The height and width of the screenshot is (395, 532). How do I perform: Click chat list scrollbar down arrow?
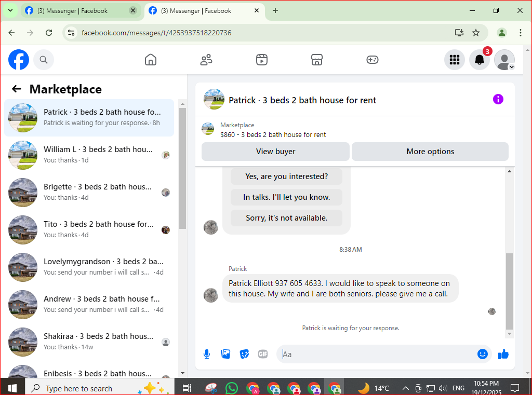click(x=182, y=373)
